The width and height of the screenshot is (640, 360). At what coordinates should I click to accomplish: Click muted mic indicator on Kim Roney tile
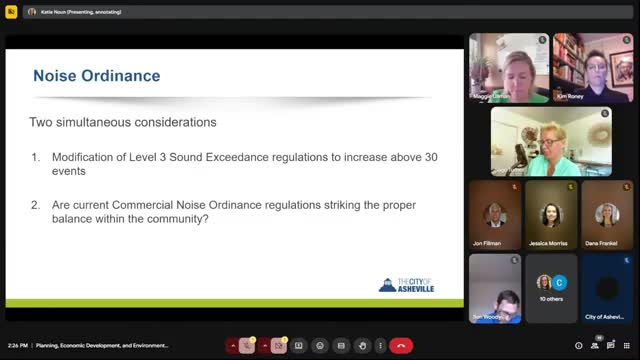pos(627,40)
